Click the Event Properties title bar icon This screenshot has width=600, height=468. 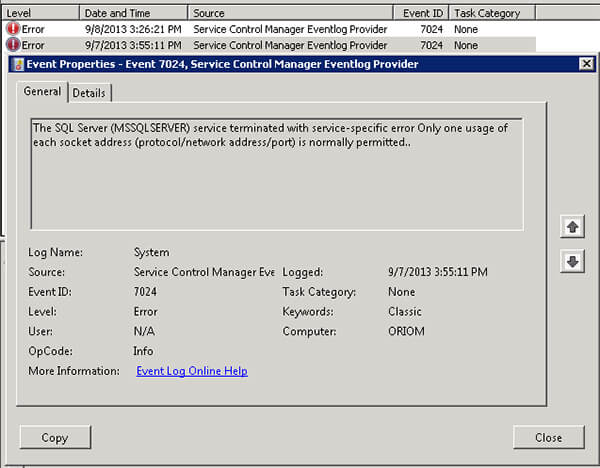pos(17,64)
